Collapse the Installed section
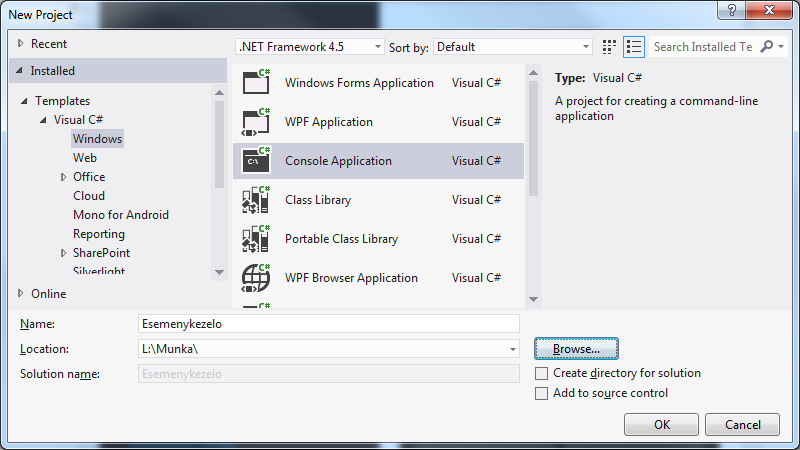 (x=19, y=70)
